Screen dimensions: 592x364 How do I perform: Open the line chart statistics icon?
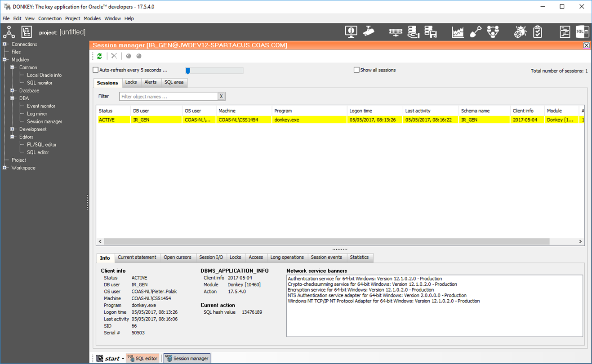tap(458, 32)
